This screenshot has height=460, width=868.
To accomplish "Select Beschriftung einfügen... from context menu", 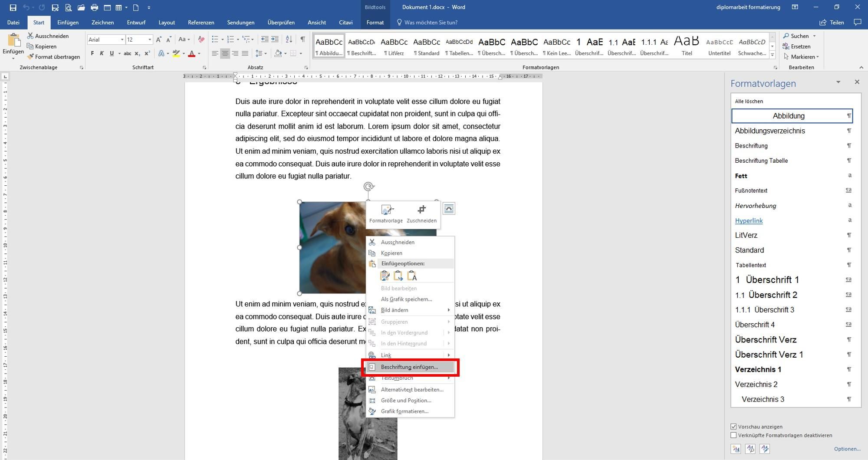I will coord(410,367).
